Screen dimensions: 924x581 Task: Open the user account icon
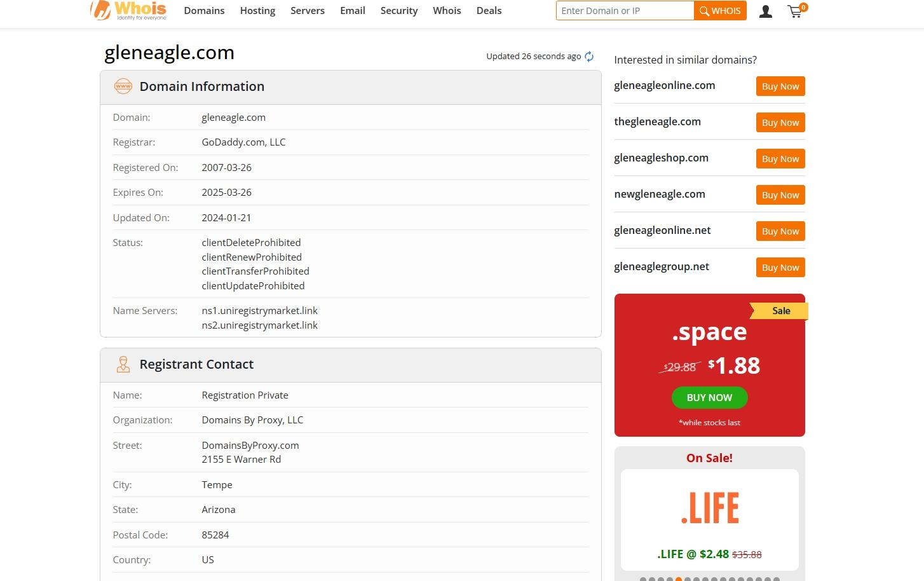point(766,11)
